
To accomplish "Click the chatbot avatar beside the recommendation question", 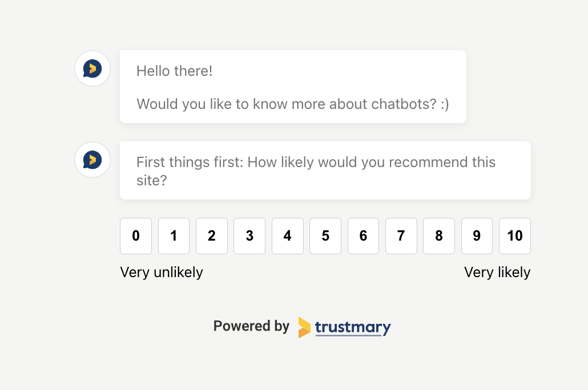I will coord(92,160).
